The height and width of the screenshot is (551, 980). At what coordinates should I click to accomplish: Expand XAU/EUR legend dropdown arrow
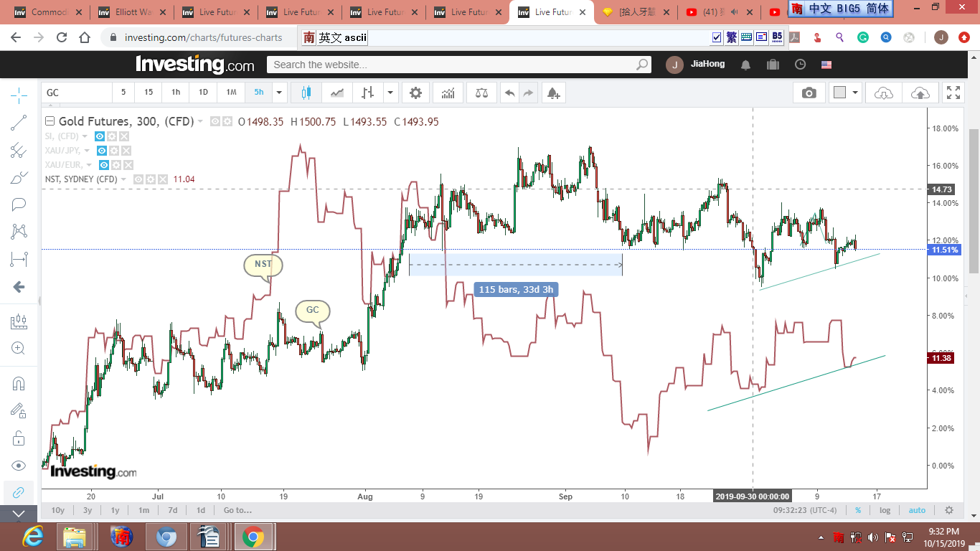[x=88, y=165]
